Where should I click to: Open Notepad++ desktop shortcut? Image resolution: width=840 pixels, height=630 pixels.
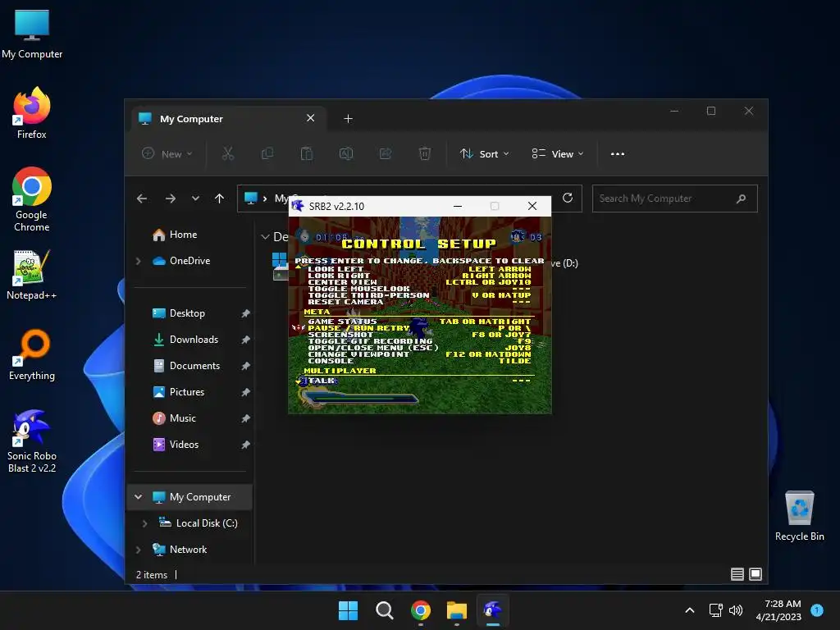tap(32, 275)
